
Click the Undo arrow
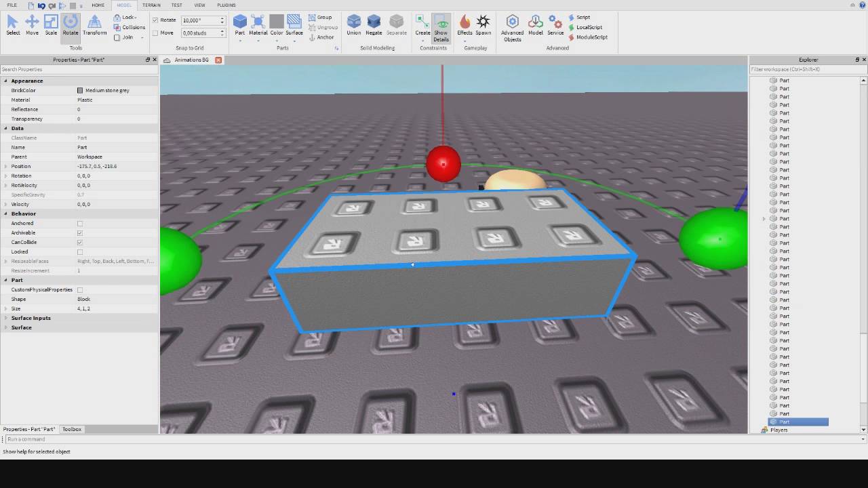(x=41, y=5)
